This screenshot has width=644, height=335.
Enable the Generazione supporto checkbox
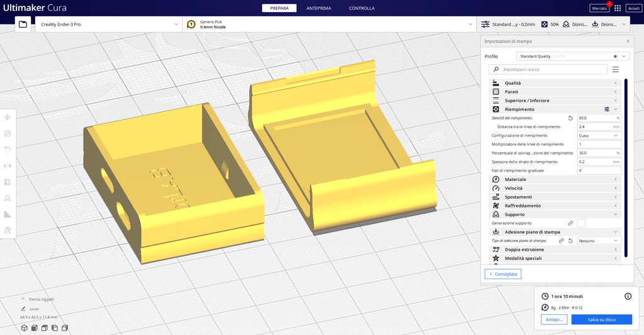tap(581, 223)
